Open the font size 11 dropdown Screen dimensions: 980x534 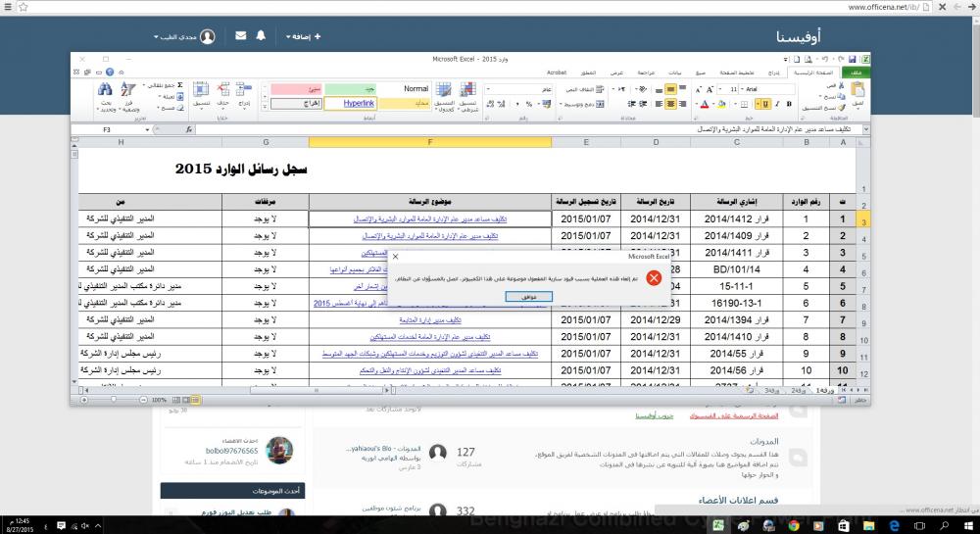pos(719,89)
